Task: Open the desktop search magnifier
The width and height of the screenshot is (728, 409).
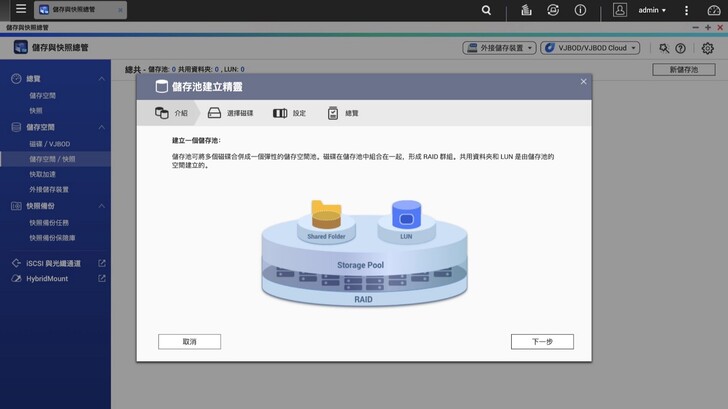Action: tap(486, 10)
